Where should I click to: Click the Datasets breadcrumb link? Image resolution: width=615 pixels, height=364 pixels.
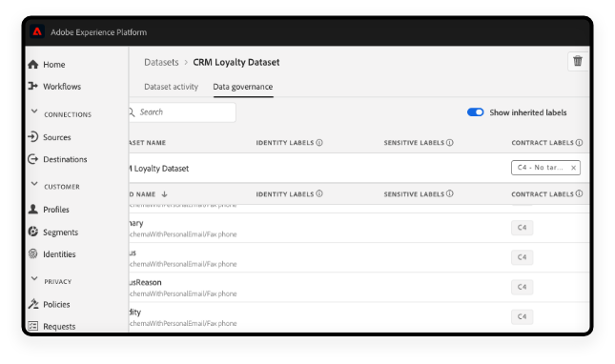point(161,62)
